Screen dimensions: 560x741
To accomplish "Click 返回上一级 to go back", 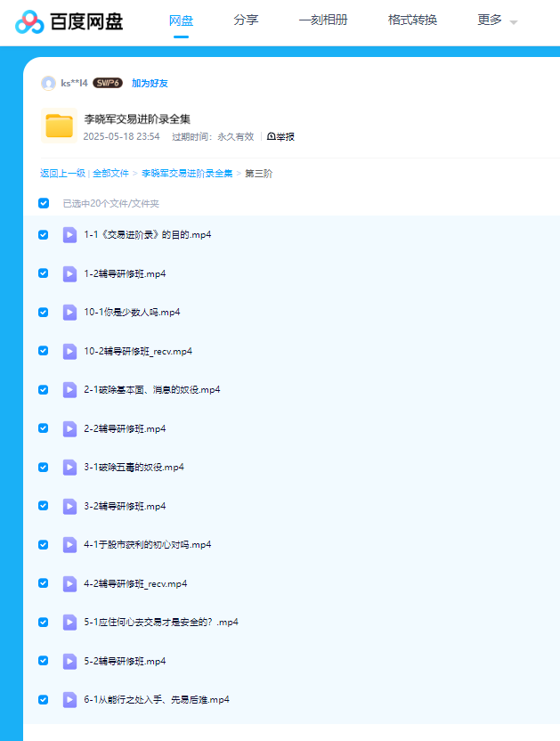I will tap(62, 174).
